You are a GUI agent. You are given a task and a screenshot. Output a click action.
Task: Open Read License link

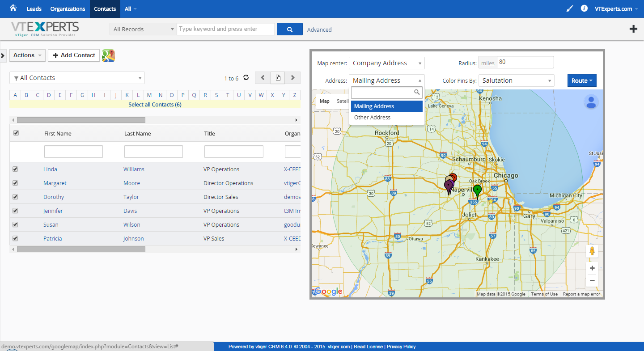368,347
